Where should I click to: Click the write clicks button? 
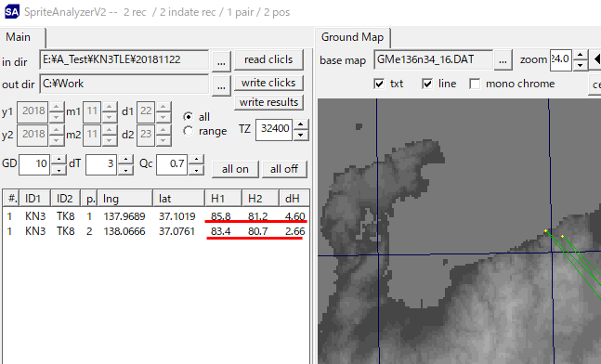(268, 83)
